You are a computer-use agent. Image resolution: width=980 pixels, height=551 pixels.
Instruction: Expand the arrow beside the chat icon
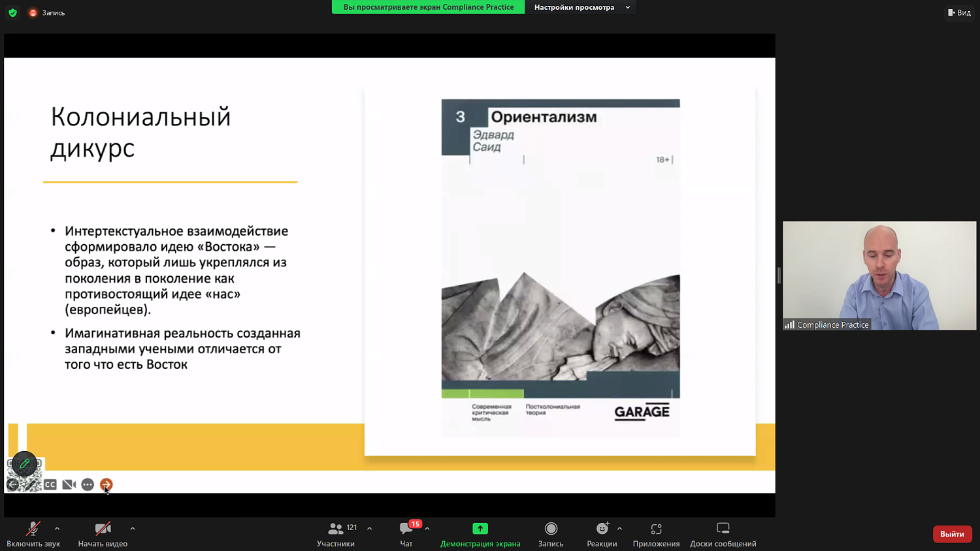(x=427, y=528)
